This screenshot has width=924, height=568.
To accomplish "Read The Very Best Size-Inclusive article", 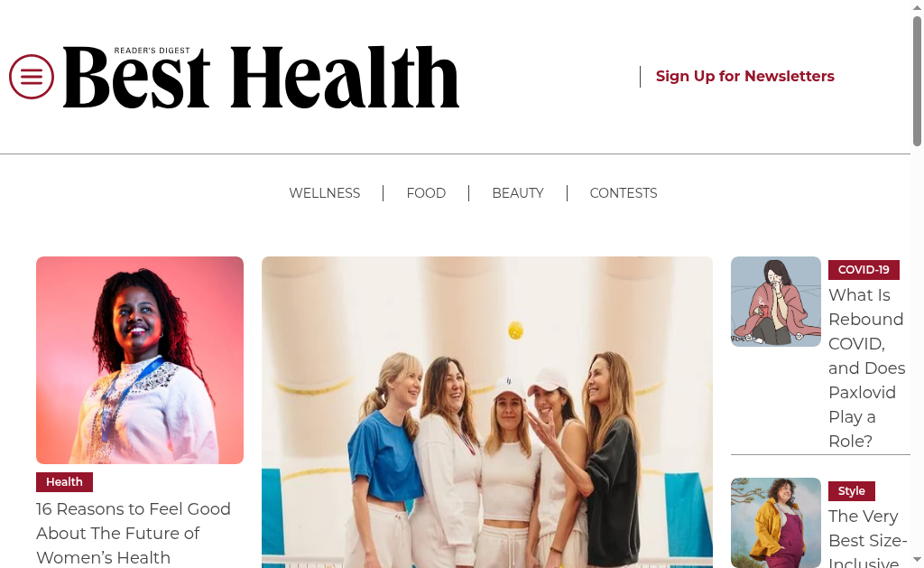I will (x=867, y=537).
